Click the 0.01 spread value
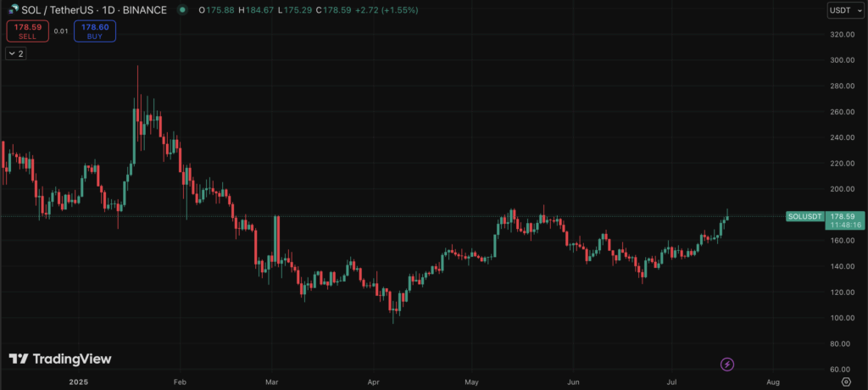The height and width of the screenshot is (390, 868). 61,31
